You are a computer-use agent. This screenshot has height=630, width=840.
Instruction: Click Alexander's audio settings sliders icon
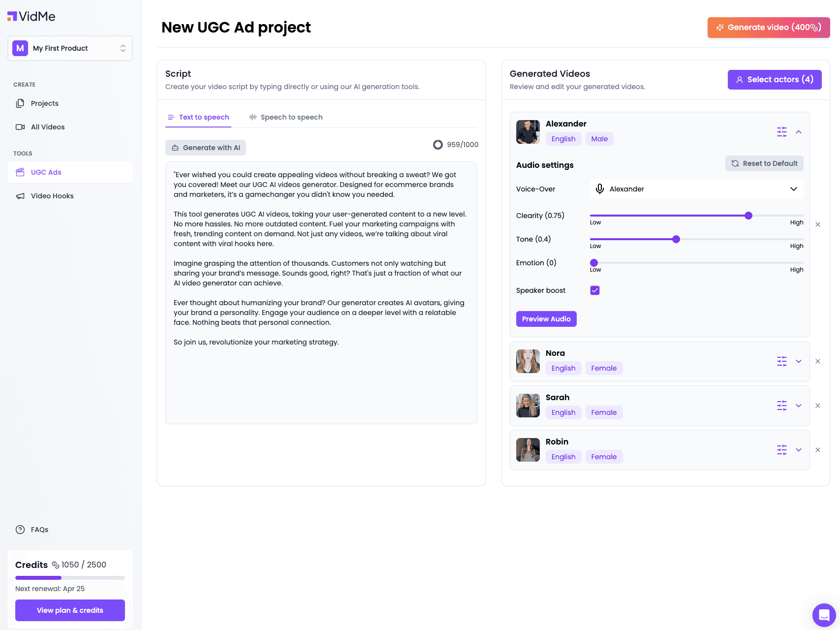[782, 132]
